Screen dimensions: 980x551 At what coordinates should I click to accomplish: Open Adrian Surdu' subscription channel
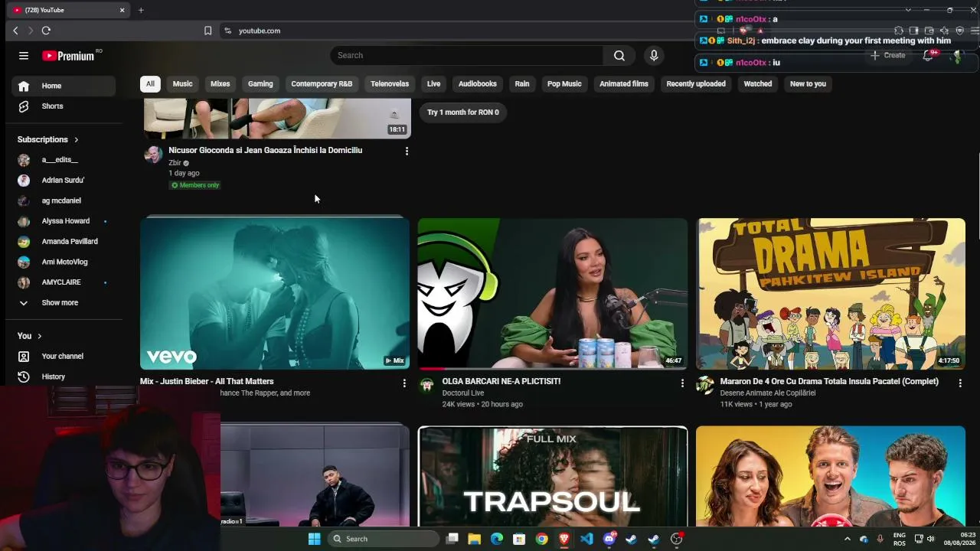point(64,180)
